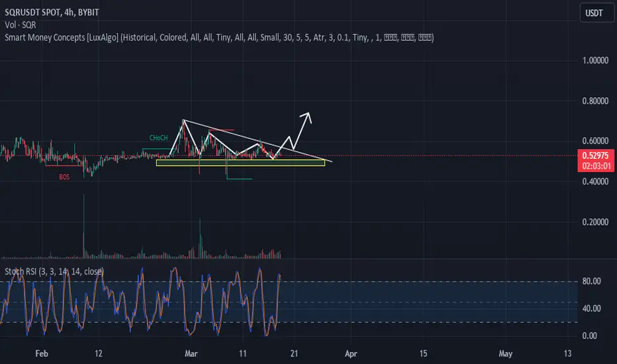Open the Smart Money Concepts [LuxAlgo] legend
This screenshot has height=364, width=617.
pyautogui.click(x=219, y=37)
